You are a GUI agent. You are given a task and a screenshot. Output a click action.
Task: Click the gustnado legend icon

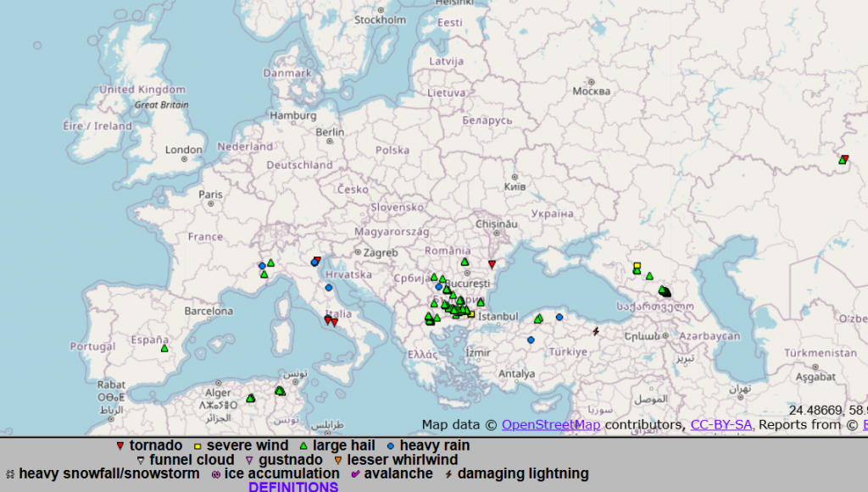(x=249, y=460)
